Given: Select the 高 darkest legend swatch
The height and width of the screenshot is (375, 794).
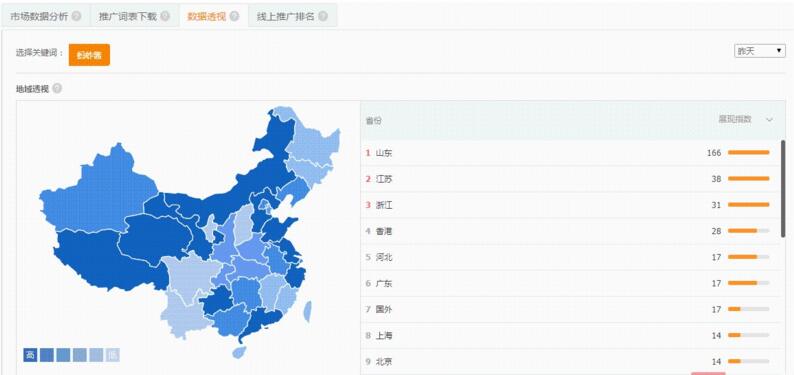Looking at the screenshot, I should [30, 355].
